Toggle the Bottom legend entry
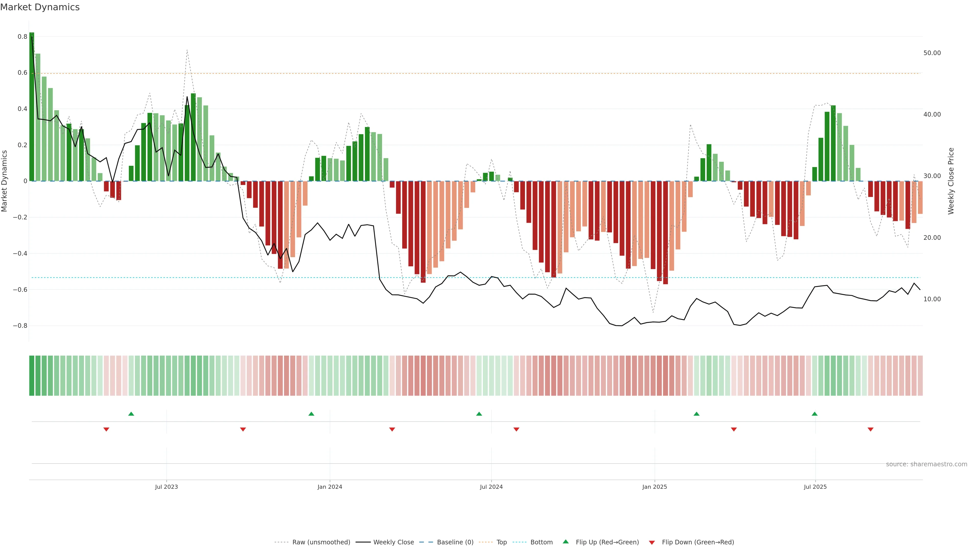Image resolution: width=980 pixels, height=551 pixels. click(x=541, y=542)
